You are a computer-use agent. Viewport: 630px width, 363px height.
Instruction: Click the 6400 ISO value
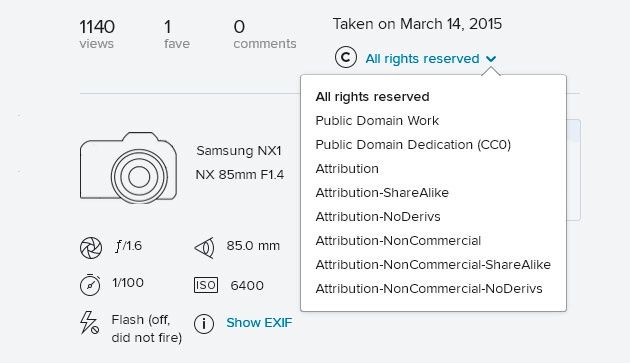tap(247, 286)
